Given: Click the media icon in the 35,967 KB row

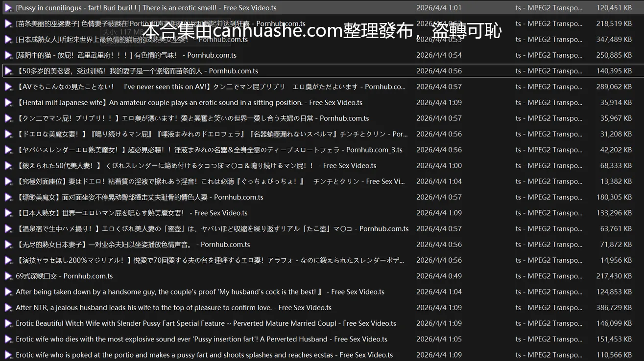Looking at the screenshot, I should point(8,118).
